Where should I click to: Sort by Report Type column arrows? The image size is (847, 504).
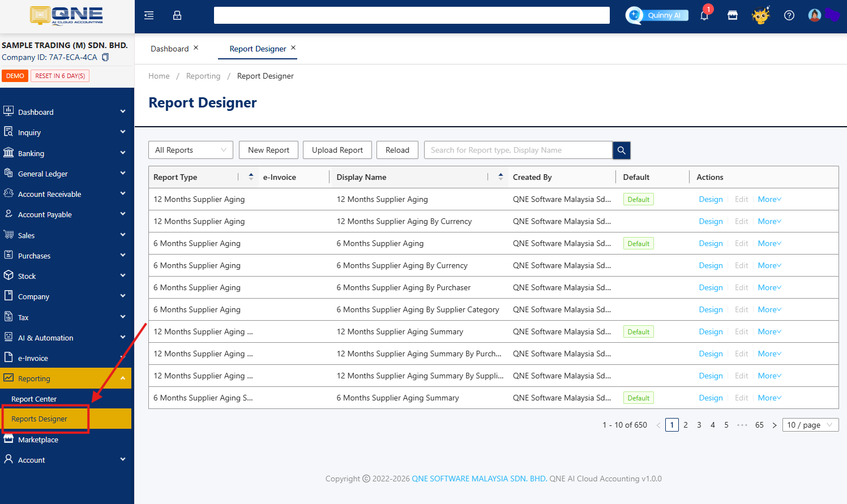[x=251, y=177]
